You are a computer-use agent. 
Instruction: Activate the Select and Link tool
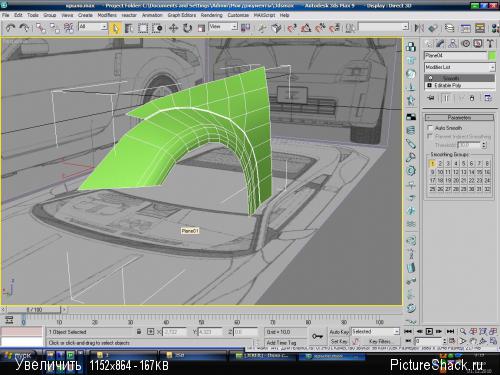[x=41, y=28]
